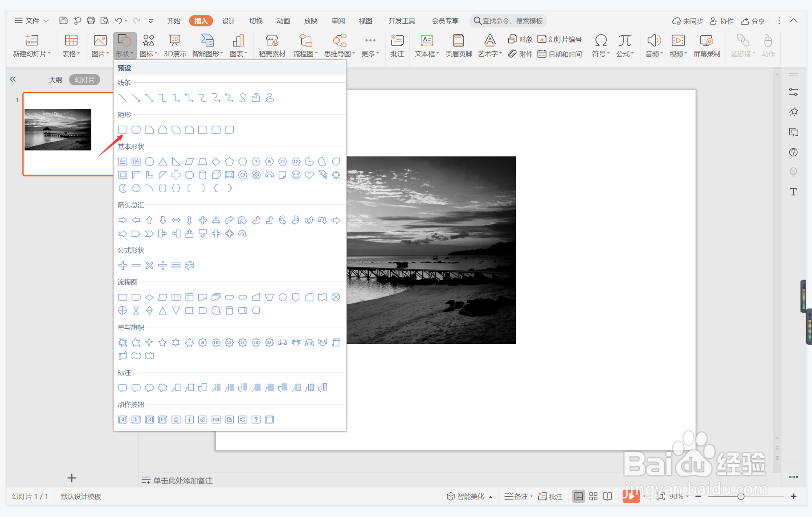Choose the heart shape in 基本形状
Viewport: 812px width, 517px height.
tap(309, 175)
